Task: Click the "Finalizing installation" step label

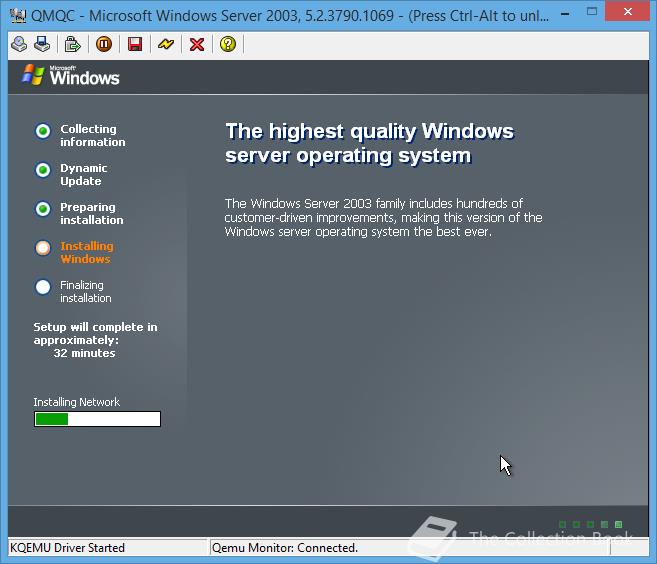Action: pyautogui.click(x=85, y=291)
